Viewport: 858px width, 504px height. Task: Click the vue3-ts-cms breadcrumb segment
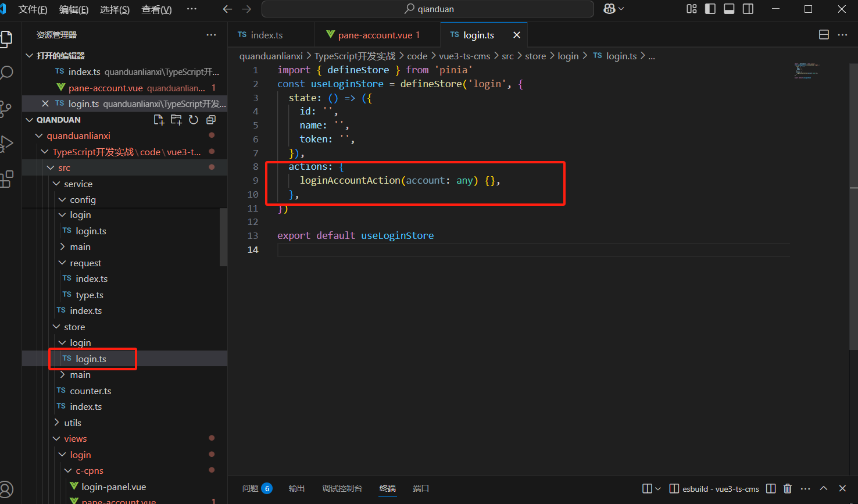pyautogui.click(x=464, y=56)
